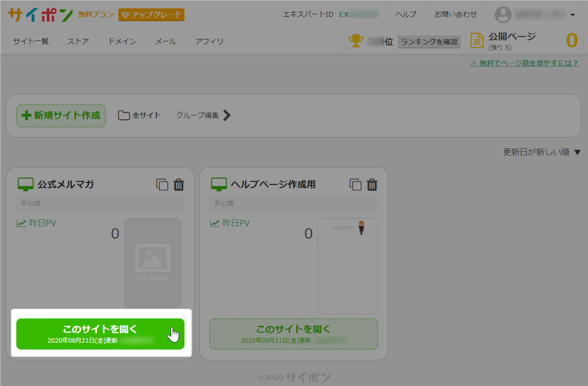This screenshot has width=588, height=386.
Task: Expand the account dropdown arrow
Action: 573,15
